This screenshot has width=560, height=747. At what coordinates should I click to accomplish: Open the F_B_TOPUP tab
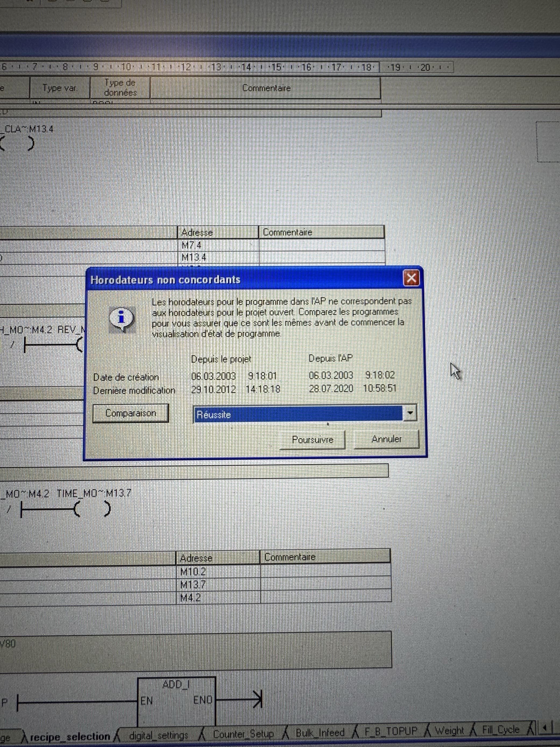[391, 731]
